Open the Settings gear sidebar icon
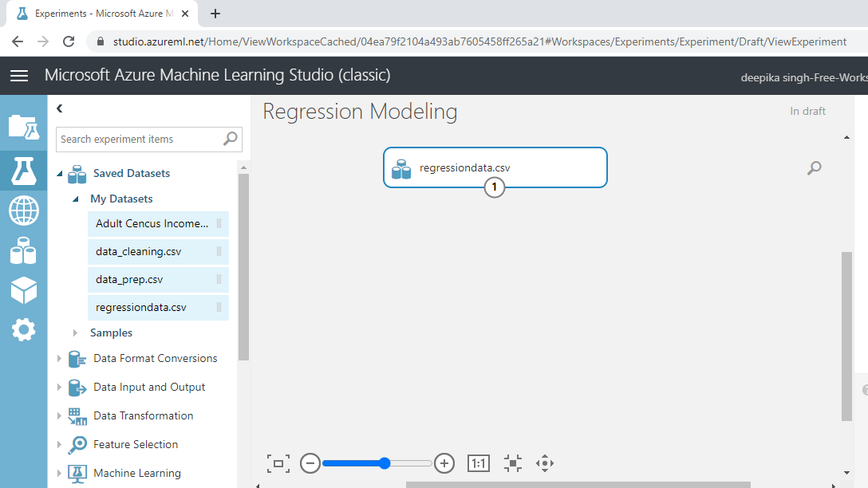This screenshot has width=868, height=488. pyautogui.click(x=23, y=330)
